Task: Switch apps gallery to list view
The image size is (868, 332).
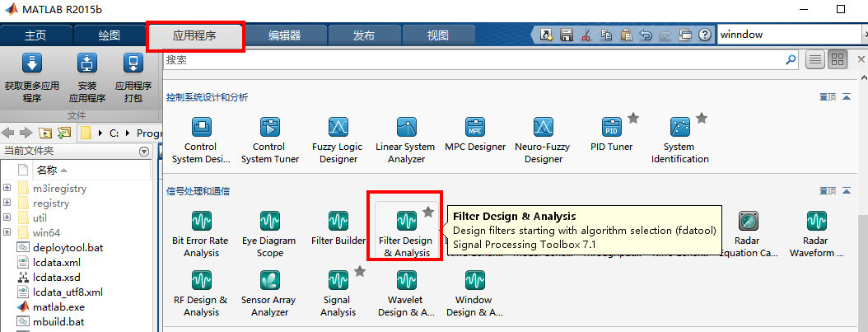Action: 814,60
